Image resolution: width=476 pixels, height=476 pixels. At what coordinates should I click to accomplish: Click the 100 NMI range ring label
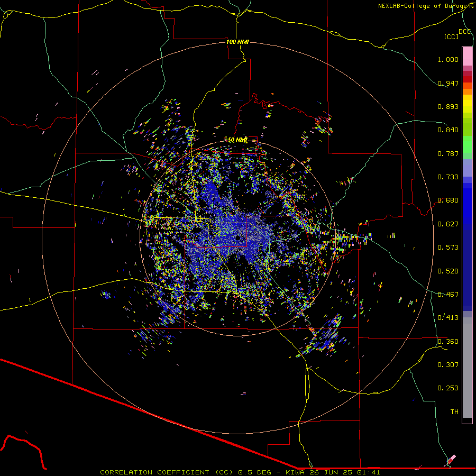click(237, 42)
